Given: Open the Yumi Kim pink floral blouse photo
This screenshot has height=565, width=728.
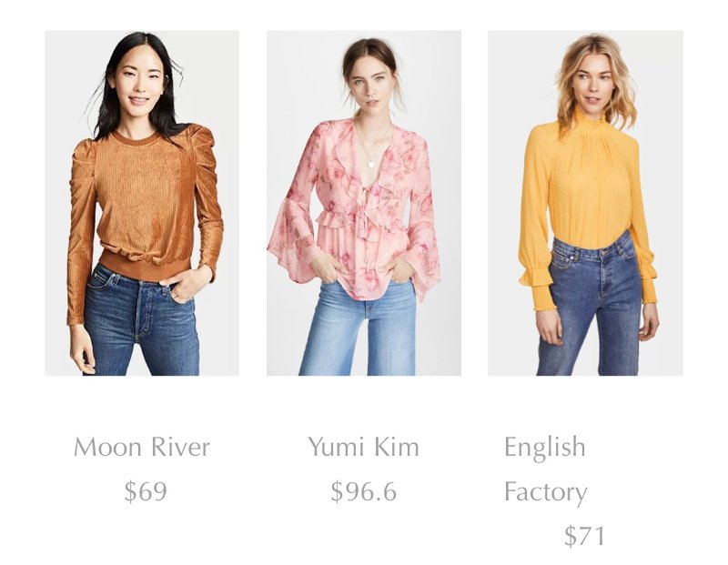Looking at the screenshot, I should pyautogui.click(x=364, y=203).
